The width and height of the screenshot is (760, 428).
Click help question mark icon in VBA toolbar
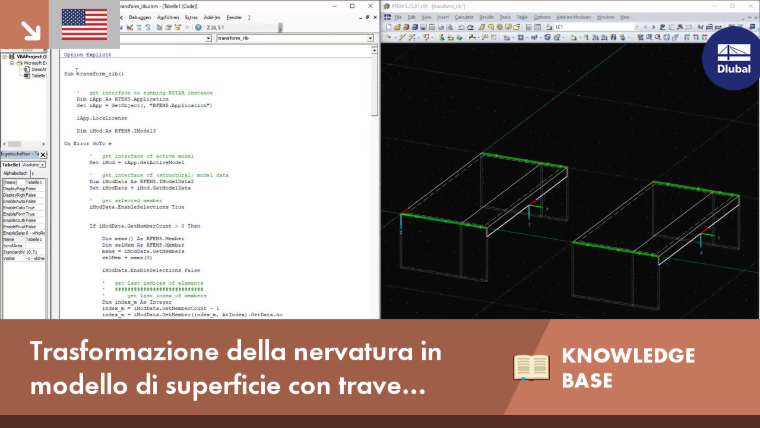coord(198,28)
